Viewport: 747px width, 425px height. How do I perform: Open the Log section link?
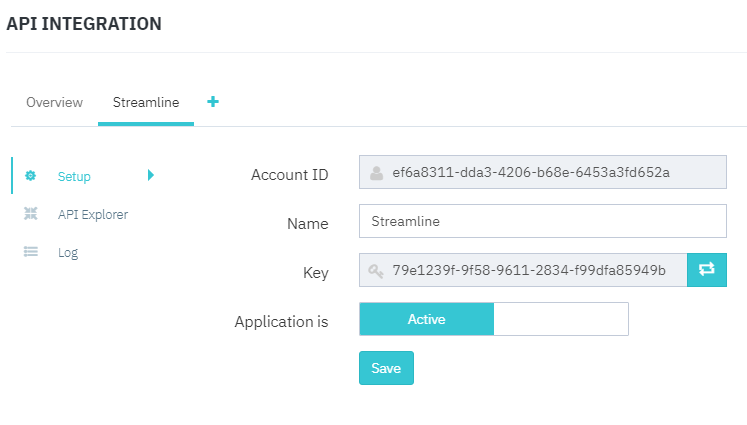pos(68,253)
